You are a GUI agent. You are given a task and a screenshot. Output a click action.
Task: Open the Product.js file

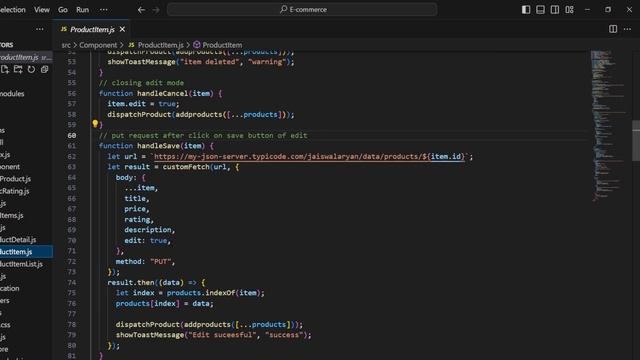click(x=15, y=179)
